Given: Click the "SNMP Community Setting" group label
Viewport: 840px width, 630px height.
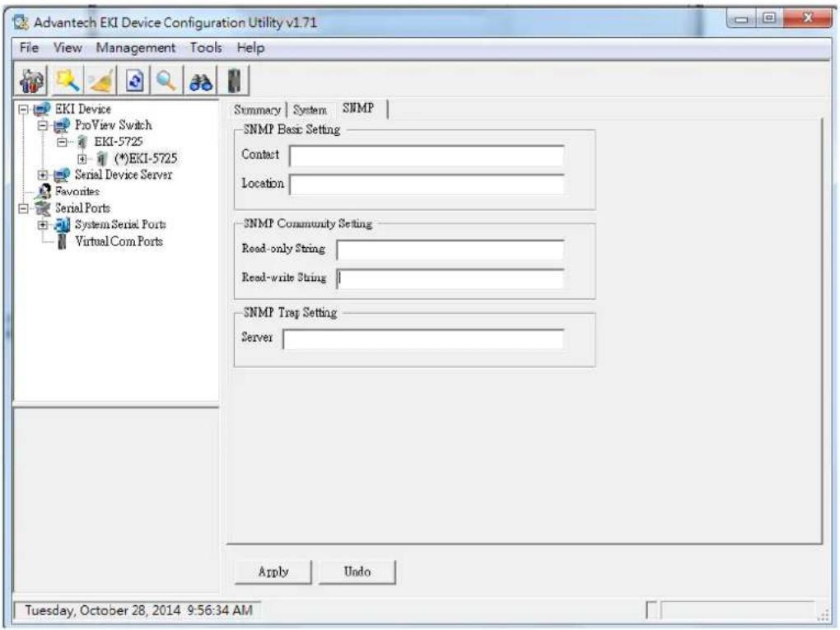Looking at the screenshot, I should 308,223.
